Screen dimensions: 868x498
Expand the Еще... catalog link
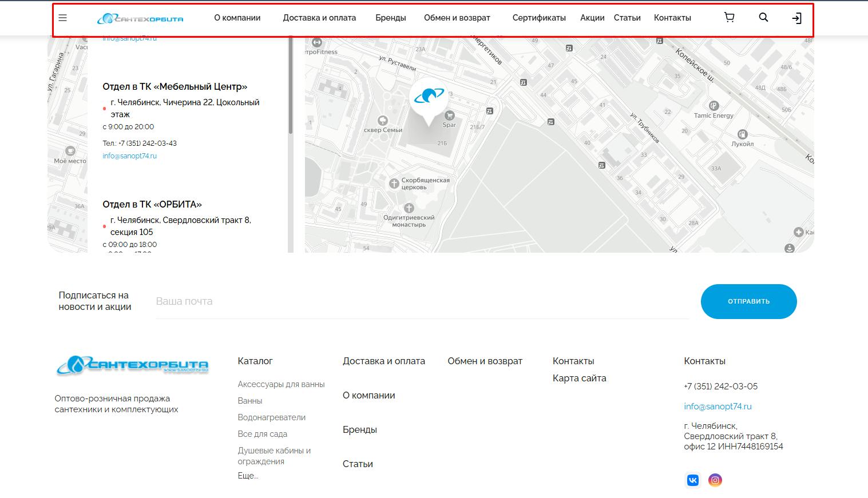click(x=248, y=476)
